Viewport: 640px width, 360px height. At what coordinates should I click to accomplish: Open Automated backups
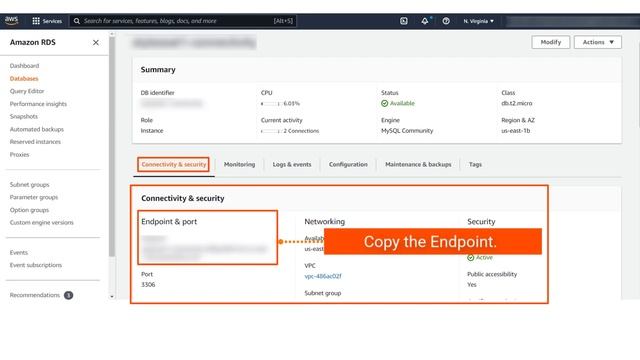pyautogui.click(x=37, y=129)
